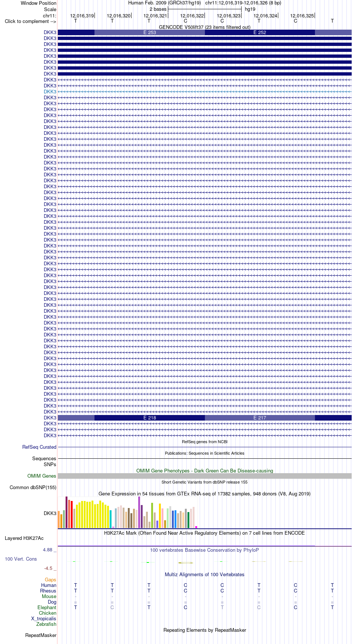Open 'Short Genetic Variants from dbSNP release 155'
Screen dimensions: 352x644
(x=205, y=482)
